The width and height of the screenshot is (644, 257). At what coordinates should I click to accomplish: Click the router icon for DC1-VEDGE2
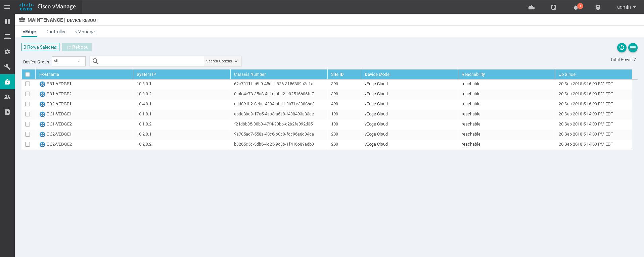point(42,124)
